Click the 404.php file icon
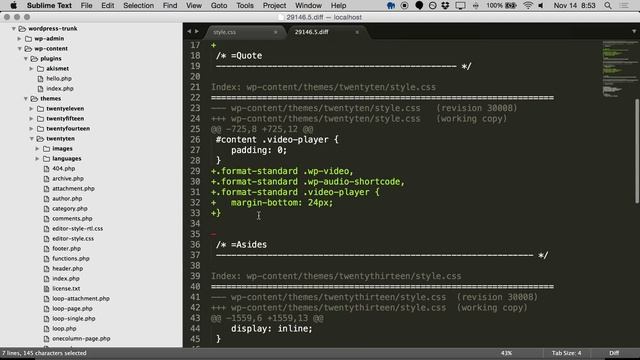Screen dimensions: 640x360 pos(47,169)
